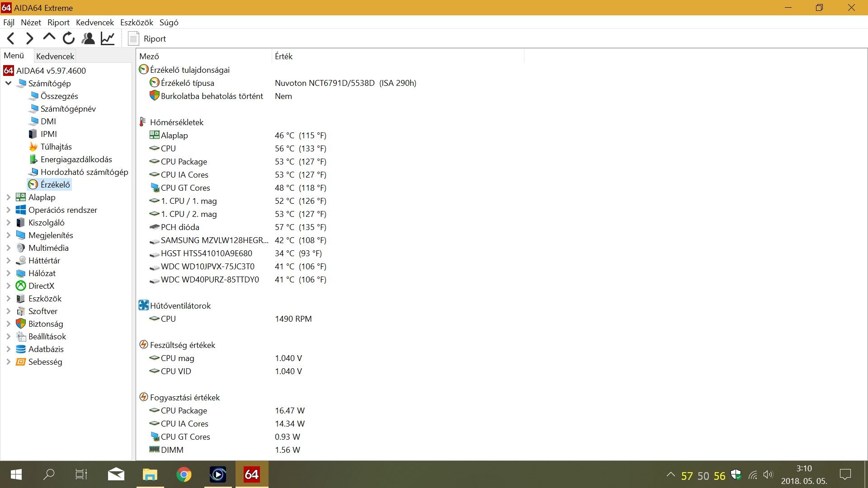This screenshot has width=868, height=488.
Task: Open the graph chart icon in the toolbar
Action: pos(108,39)
